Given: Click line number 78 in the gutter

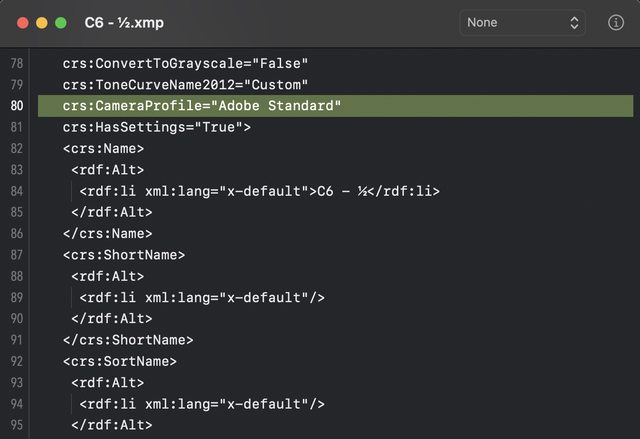Looking at the screenshot, I should [x=17, y=63].
